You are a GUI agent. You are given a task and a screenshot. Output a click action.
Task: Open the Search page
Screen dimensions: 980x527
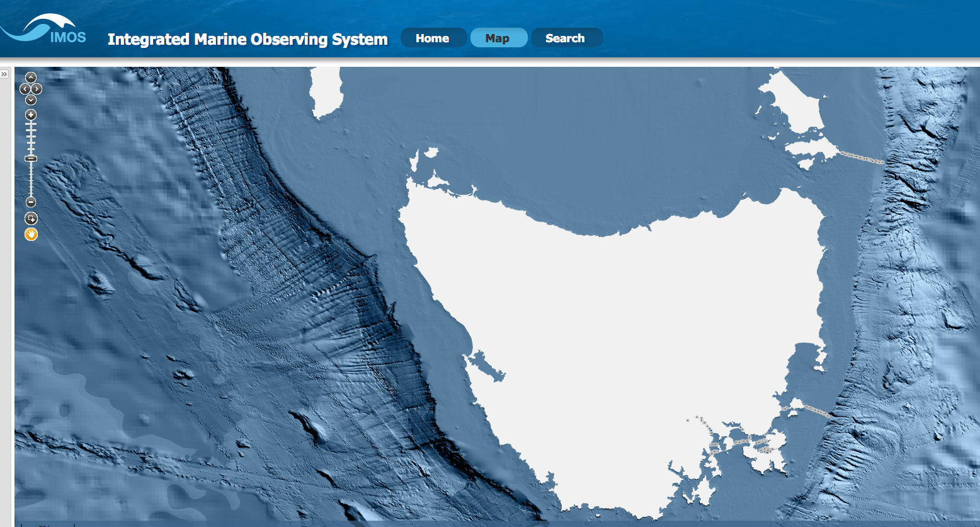[x=566, y=38]
